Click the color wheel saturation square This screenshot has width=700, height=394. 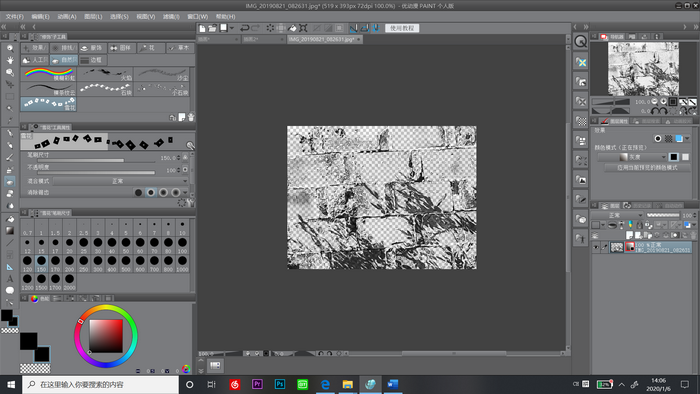pyautogui.click(x=106, y=336)
